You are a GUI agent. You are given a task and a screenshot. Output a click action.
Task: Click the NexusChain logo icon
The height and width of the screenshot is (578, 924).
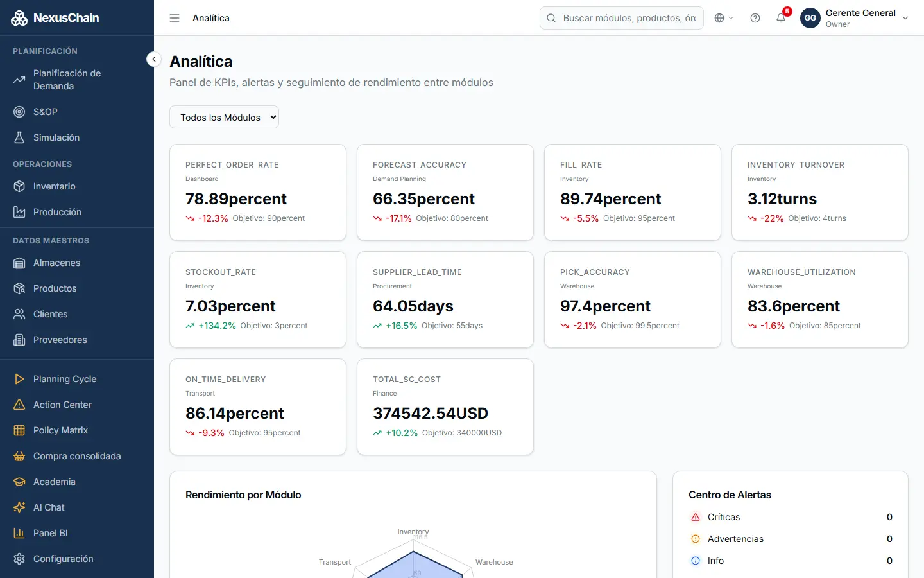(19, 18)
